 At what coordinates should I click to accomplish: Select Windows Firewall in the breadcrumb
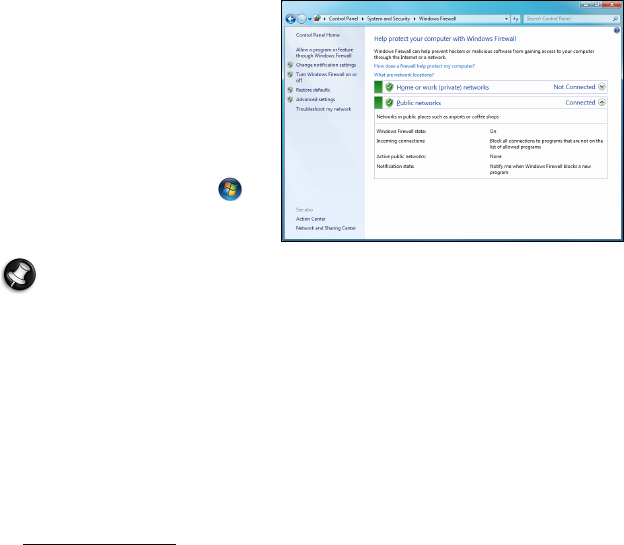pos(437,19)
